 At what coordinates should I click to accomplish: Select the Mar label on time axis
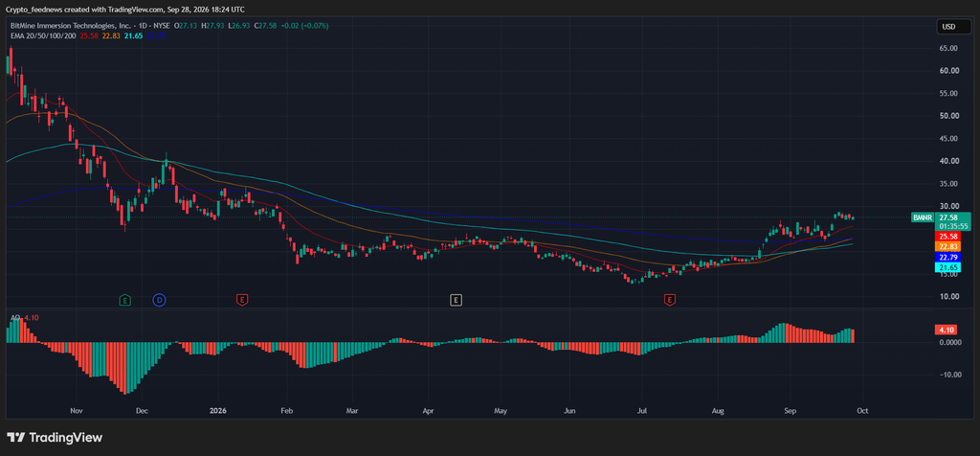tap(352, 411)
